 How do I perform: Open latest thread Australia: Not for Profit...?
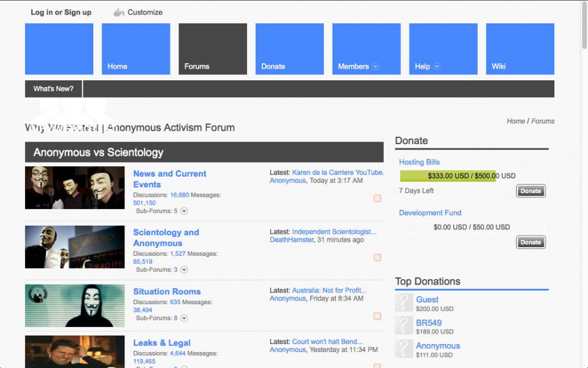click(329, 290)
